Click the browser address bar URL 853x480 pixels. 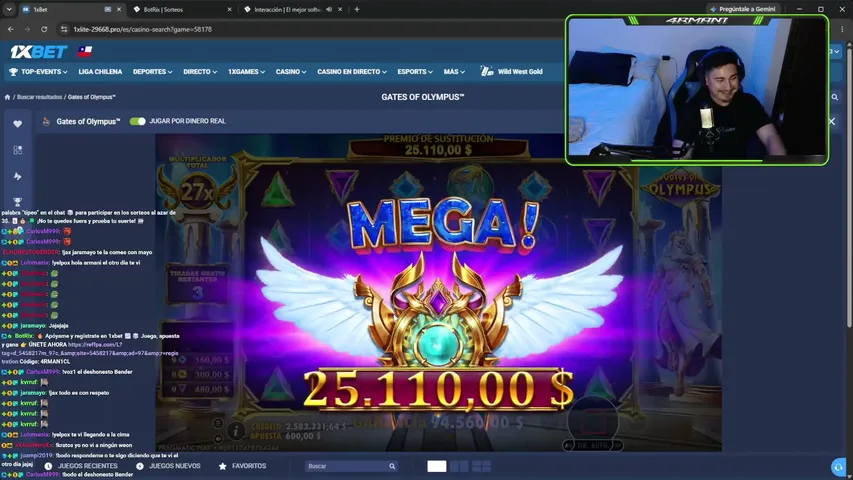click(x=143, y=29)
